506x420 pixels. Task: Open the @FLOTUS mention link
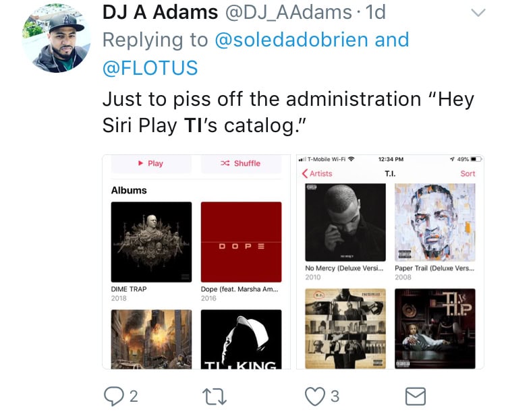tap(150, 68)
